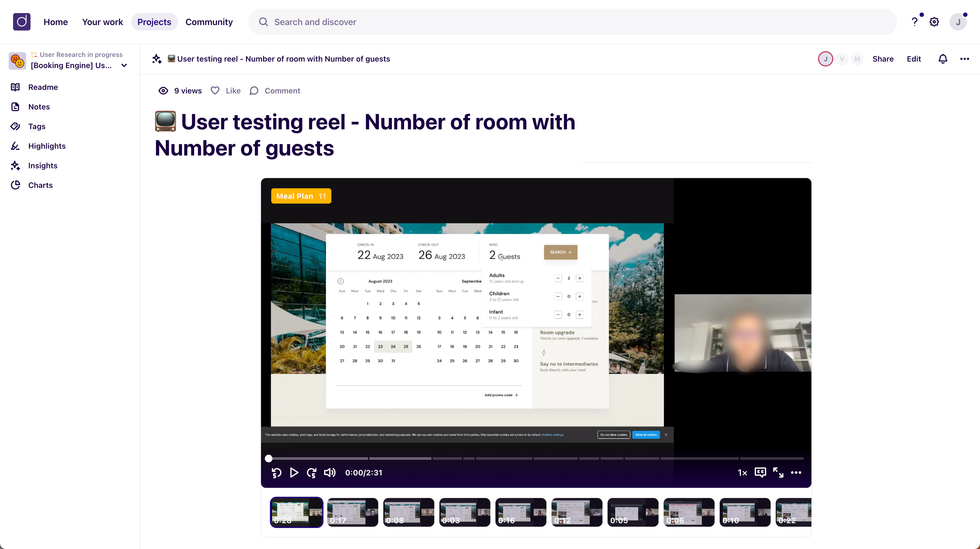Viewport: 980px width, 549px height.
Task: Select the 0:17 clip thumbnail
Action: [x=353, y=512]
